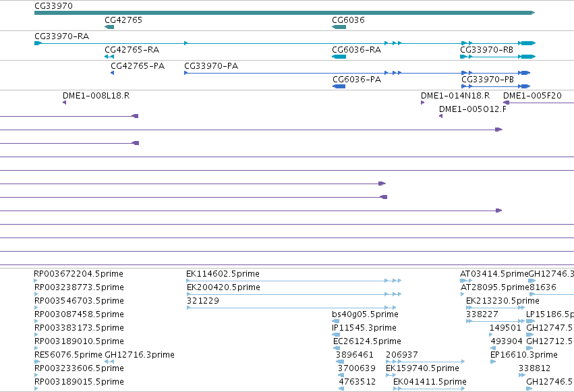Click the 81636 feature label
574x392 pixels.
click(x=543, y=287)
